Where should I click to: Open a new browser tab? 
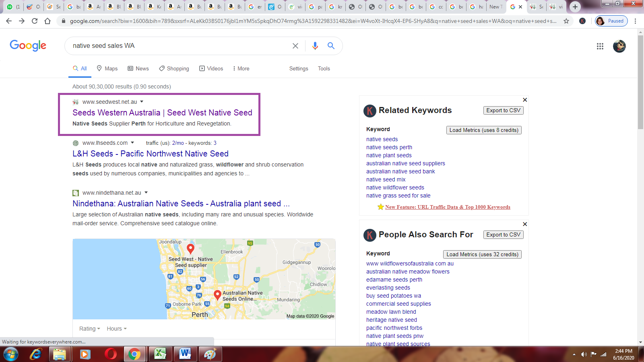coord(575,7)
